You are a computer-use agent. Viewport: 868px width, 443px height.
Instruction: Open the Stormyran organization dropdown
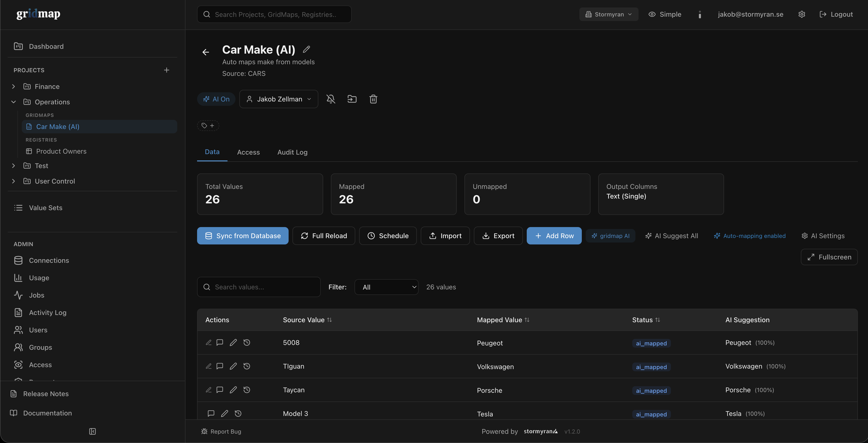tap(609, 14)
